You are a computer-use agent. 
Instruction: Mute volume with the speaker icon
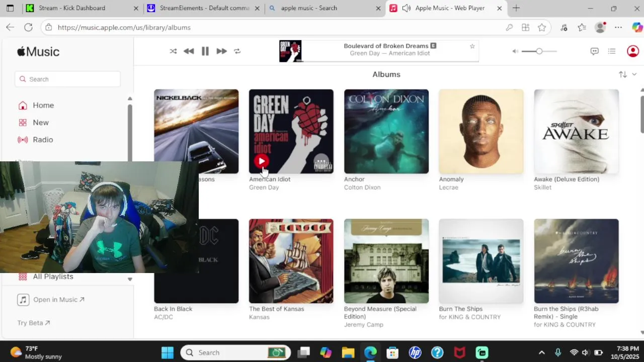coord(515,51)
